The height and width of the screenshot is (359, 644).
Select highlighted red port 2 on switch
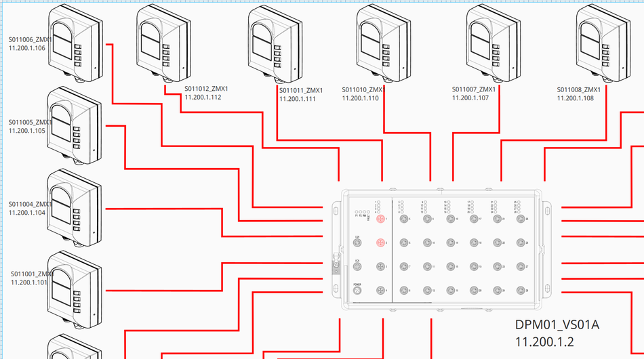381,242
